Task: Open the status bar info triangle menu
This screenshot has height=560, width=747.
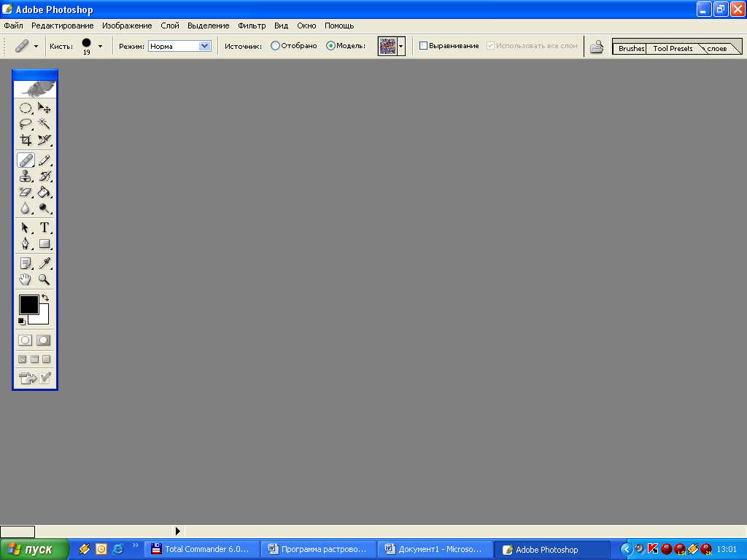Action: coord(178,531)
